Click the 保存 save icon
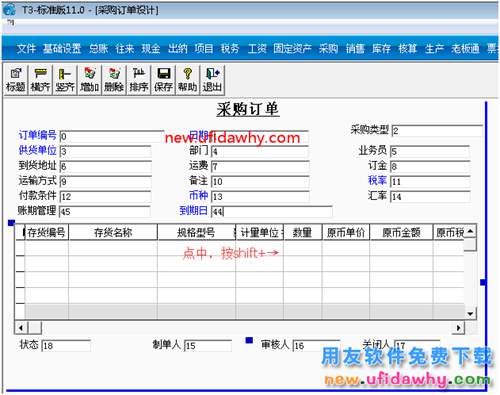 pyautogui.click(x=163, y=80)
